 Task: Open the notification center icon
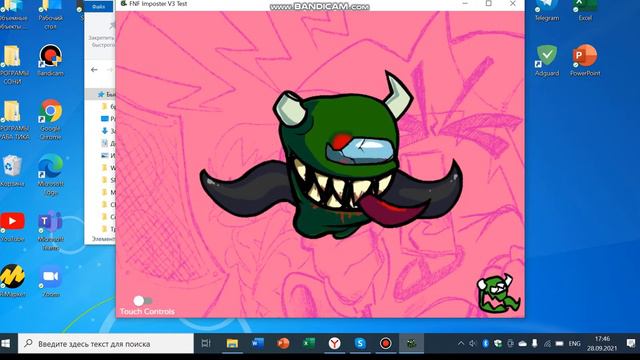(631, 344)
